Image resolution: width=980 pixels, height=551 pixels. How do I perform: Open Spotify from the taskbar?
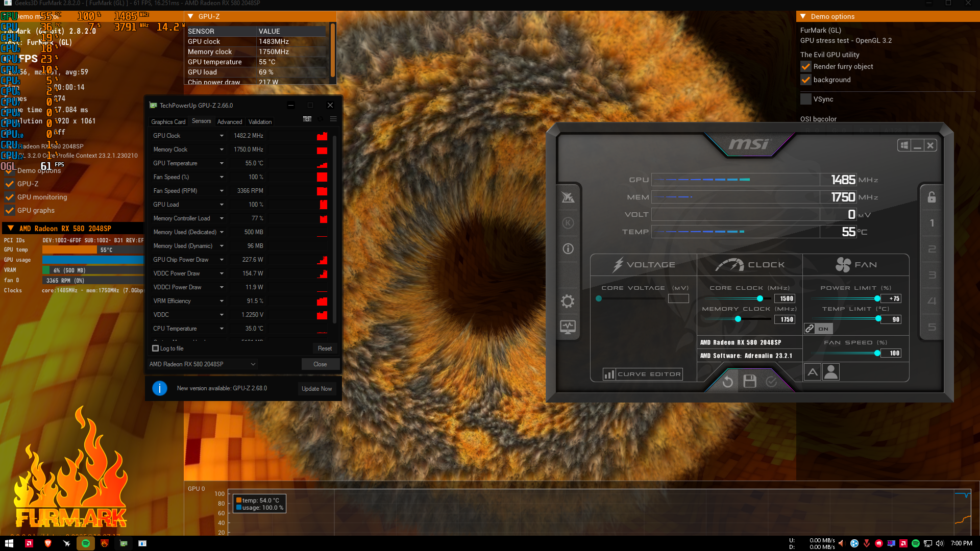(x=86, y=543)
